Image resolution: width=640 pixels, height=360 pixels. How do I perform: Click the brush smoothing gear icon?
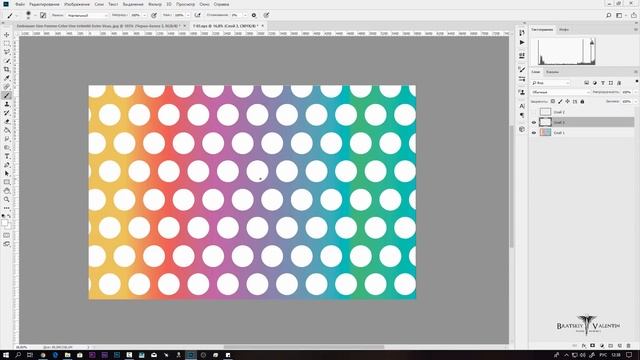(x=254, y=15)
